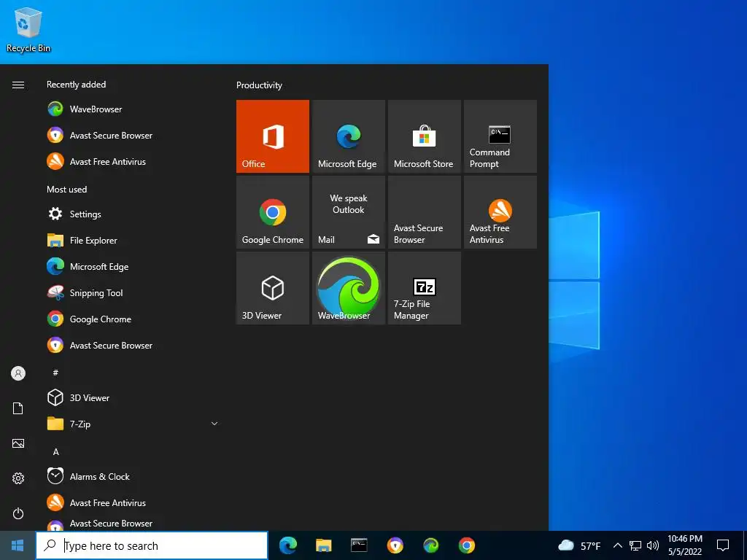Open 3D Viewer in the app list
The height and width of the screenshot is (560, 747).
pos(133,397)
